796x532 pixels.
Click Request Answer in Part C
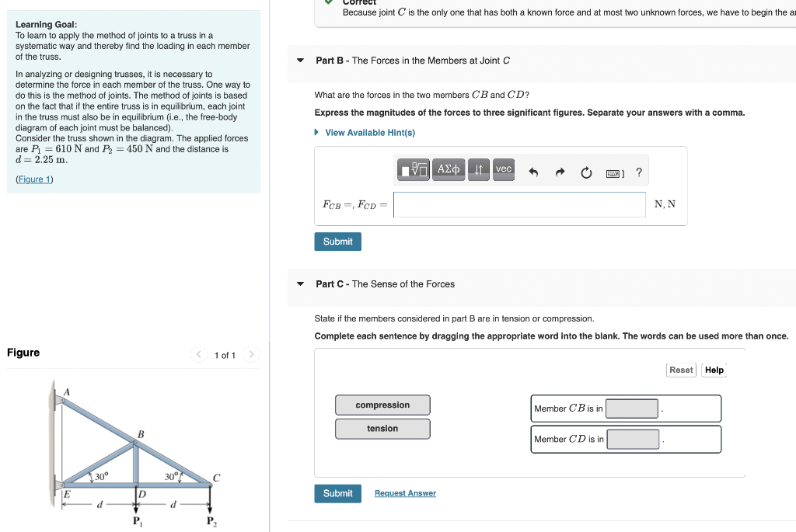[404, 493]
